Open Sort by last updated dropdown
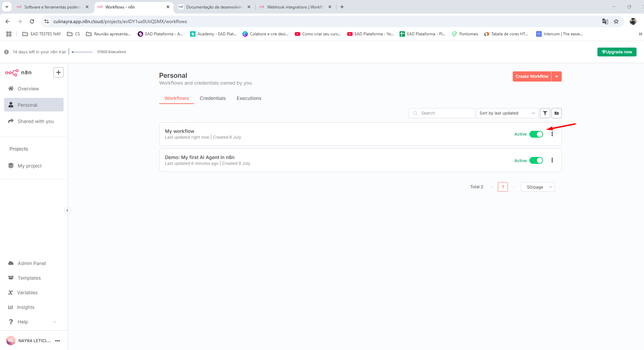The image size is (644, 350). (507, 113)
